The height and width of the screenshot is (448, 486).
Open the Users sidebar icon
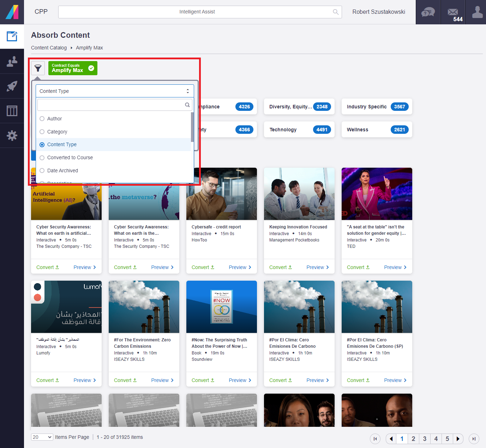(12, 61)
